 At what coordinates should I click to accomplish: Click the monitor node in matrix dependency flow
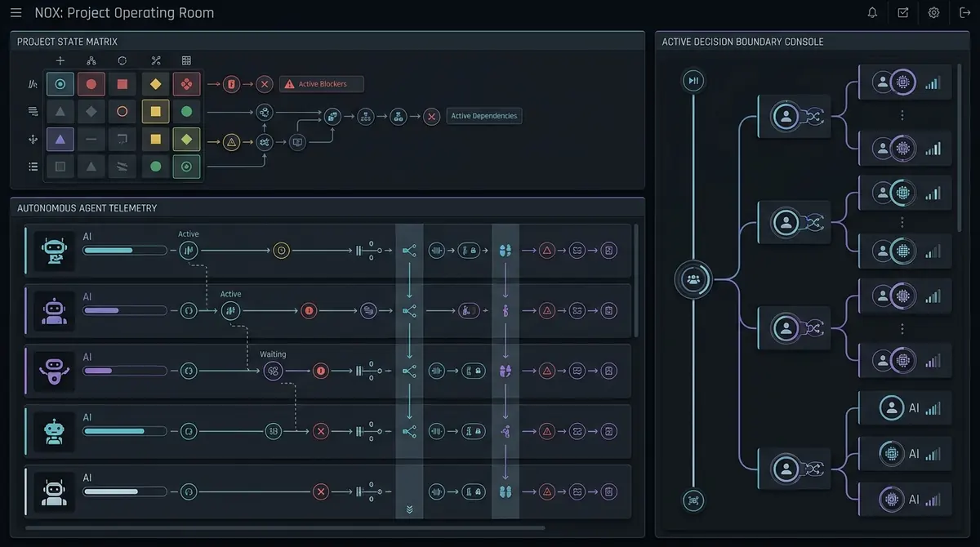[297, 142]
